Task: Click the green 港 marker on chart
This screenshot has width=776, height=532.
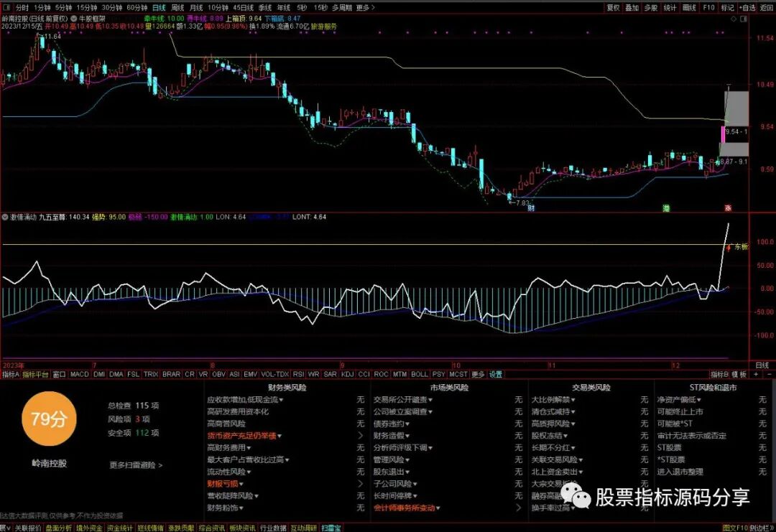Action: 666,208
